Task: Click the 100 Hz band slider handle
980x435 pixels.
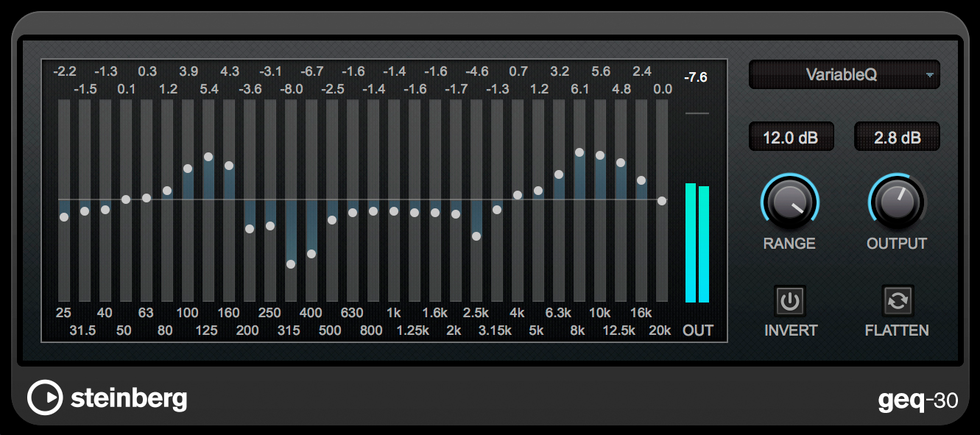Action: (x=188, y=169)
